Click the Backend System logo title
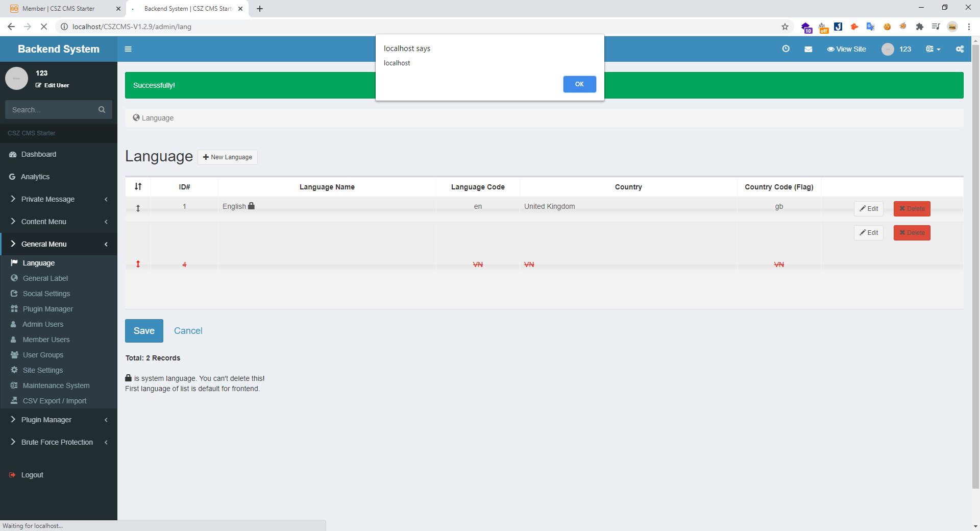Screen dimensions: 980x531 pyautogui.click(x=59, y=49)
